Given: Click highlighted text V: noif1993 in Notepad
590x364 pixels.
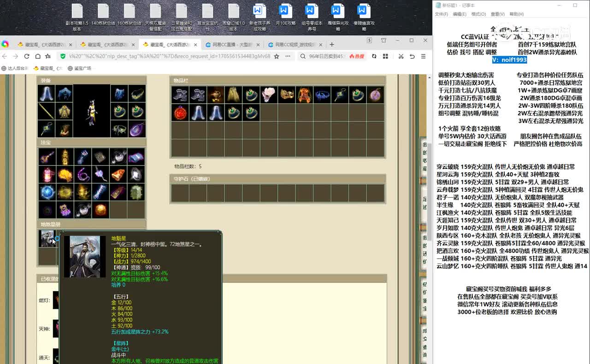Looking at the screenshot, I should [509, 60].
